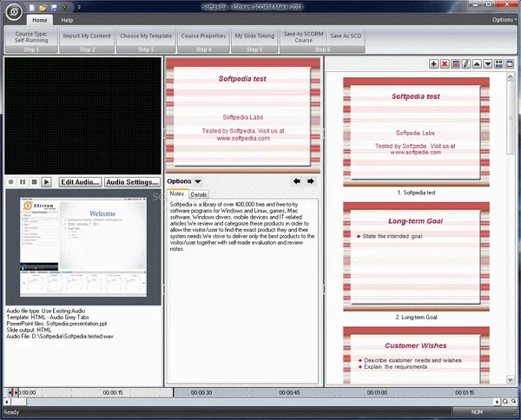Click the timeline zoom in magnifier icon
This screenshot has height=420, width=521.
pyautogui.click(x=505, y=402)
